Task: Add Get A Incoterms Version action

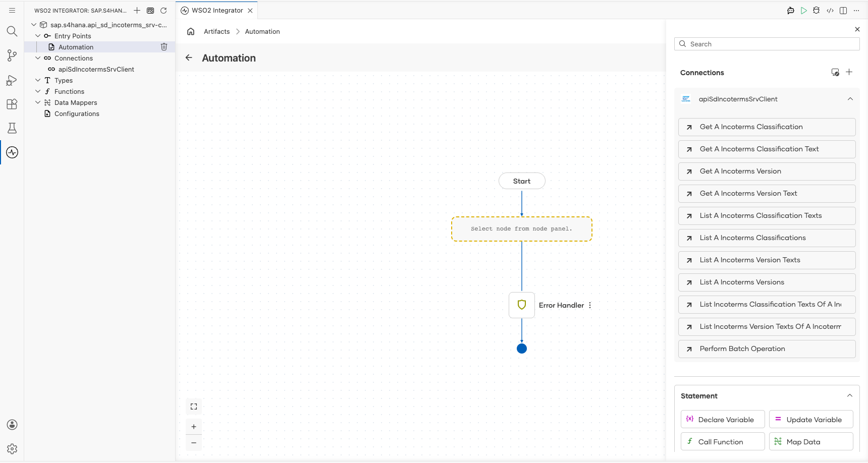Action: (767, 171)
